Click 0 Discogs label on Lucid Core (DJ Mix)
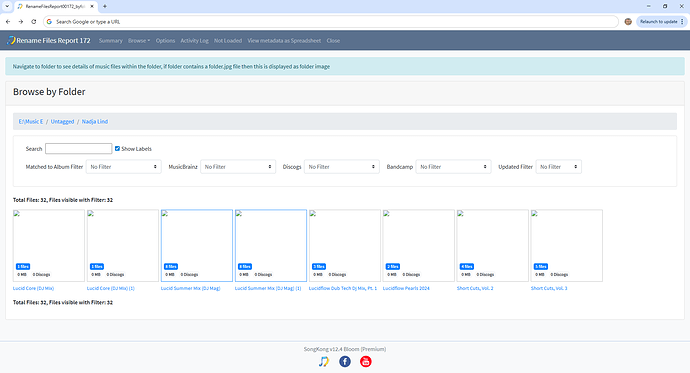Screen dimensions: 690x373 (x=41, y=274)
